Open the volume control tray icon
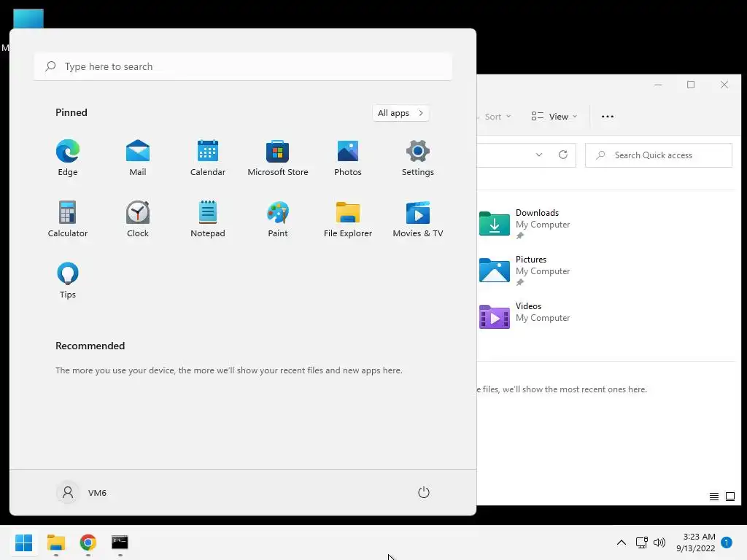Viewport: 747px width, 560px height. click(x=659, y=542)
